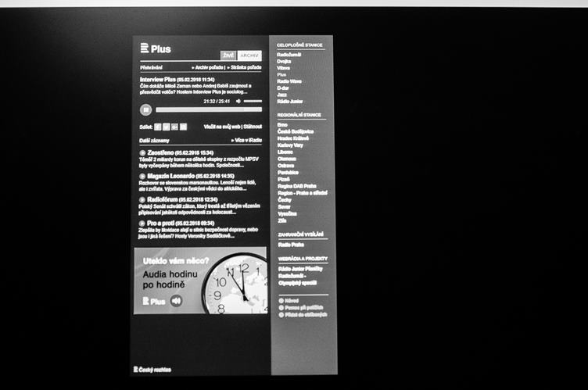Select Radiožurnál Olympijský speciál

(x=298, y=279)
